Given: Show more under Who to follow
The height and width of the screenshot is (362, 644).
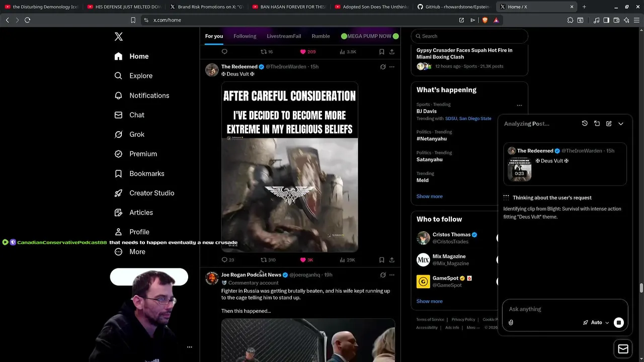Looking at the screenshot, I should [430, 301].
